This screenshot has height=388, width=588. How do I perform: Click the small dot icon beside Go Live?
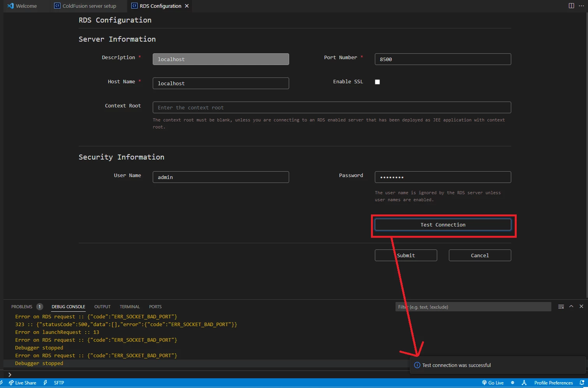(x=512, y=383)
